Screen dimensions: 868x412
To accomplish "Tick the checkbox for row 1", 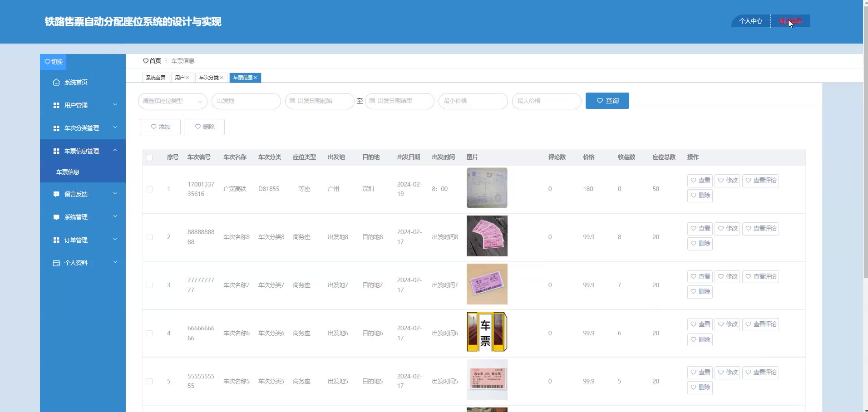I will pyautogui.click(x=149, y=189).
